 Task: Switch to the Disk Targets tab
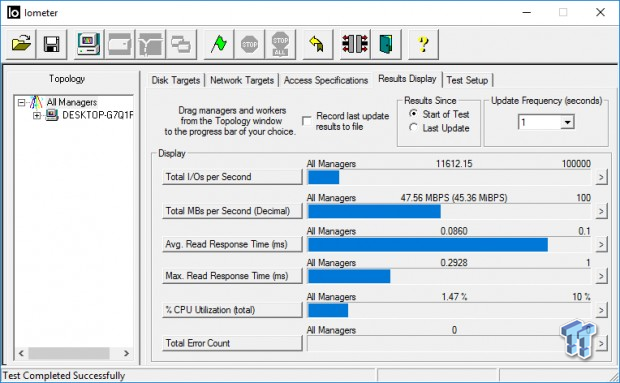(176, 80)
